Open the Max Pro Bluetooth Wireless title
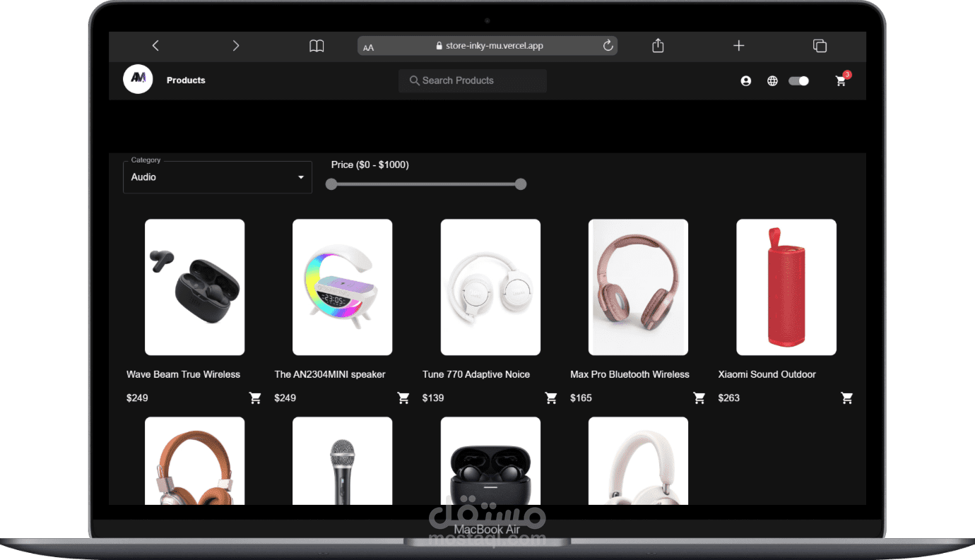 630,374
